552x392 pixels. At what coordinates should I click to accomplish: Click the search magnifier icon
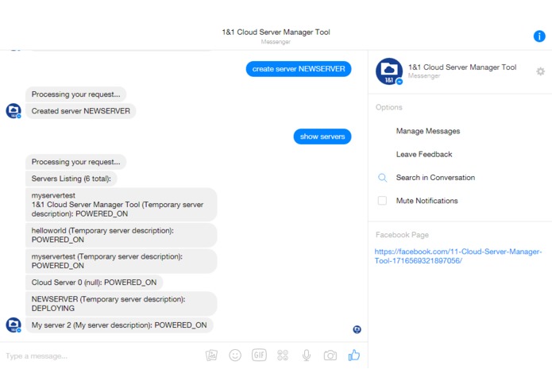point(382,178)
